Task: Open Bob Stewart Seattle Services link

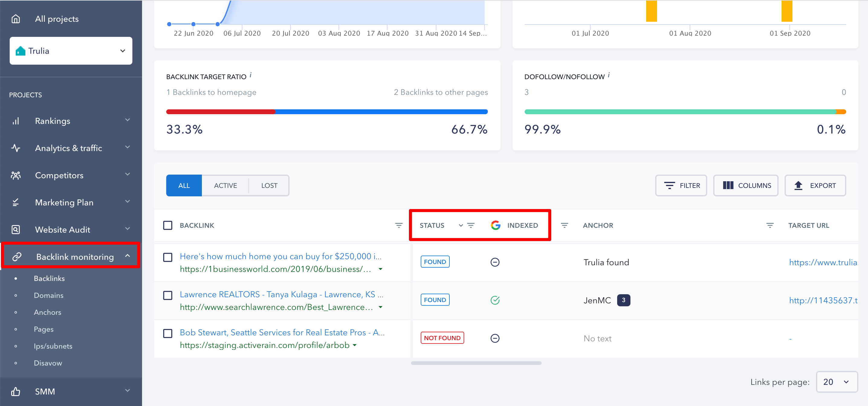Action: pos(282,333)
